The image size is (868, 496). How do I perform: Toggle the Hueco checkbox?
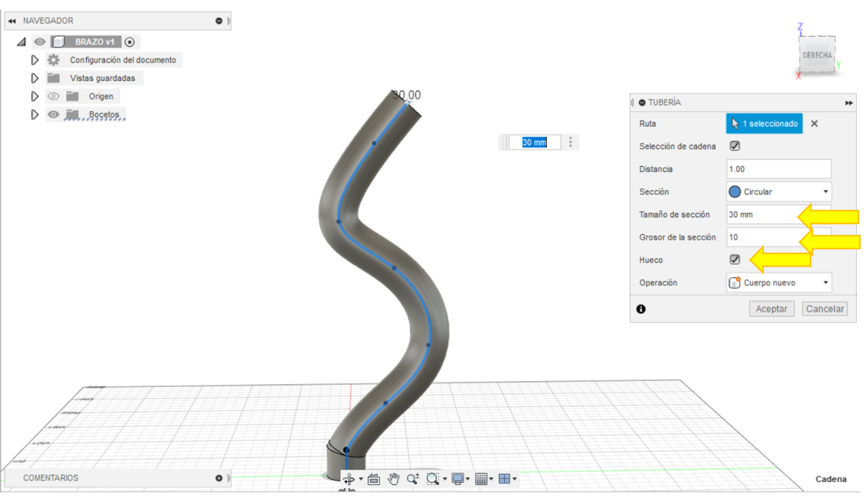pos(735,259)
